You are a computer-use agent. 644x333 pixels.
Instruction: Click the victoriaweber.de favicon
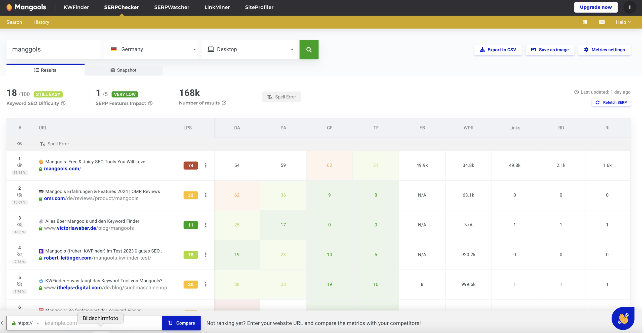(x=41, y=221)
